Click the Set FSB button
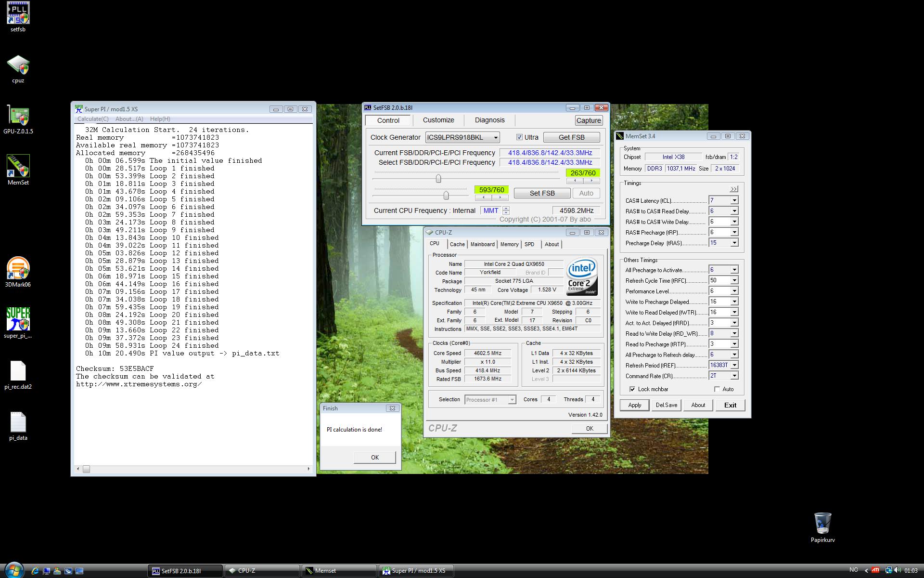Viewport: 924px width, 578px height. point(542,193)
